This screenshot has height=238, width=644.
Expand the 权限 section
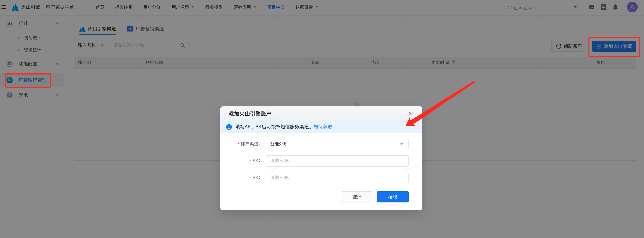point(58,95)
